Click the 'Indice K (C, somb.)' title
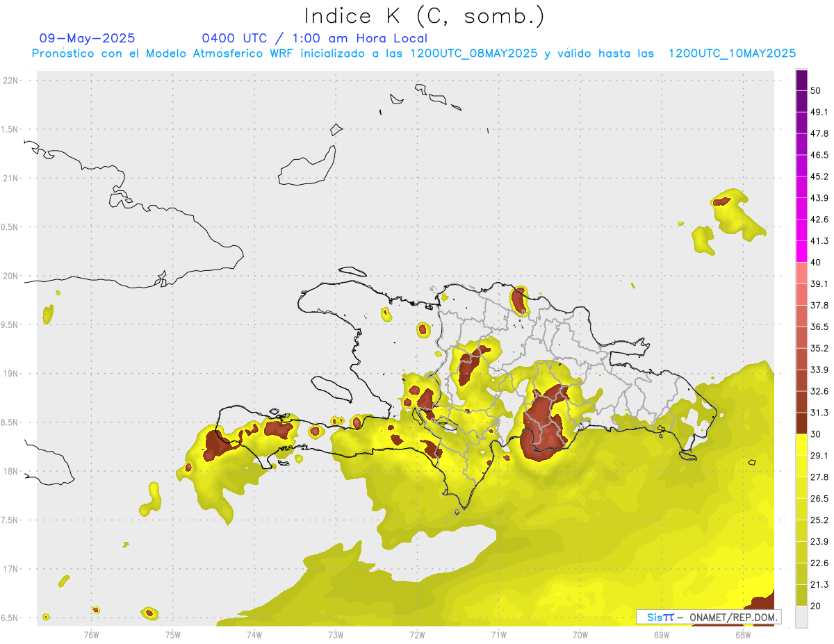Viewport: 834px width, 644px height. click(424, 17)
